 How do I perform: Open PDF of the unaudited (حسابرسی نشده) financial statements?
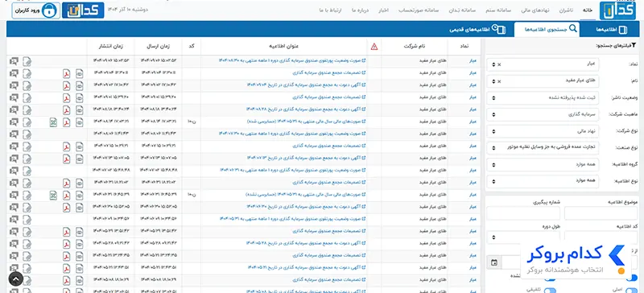pyautogui.click(x=66, y=195)
